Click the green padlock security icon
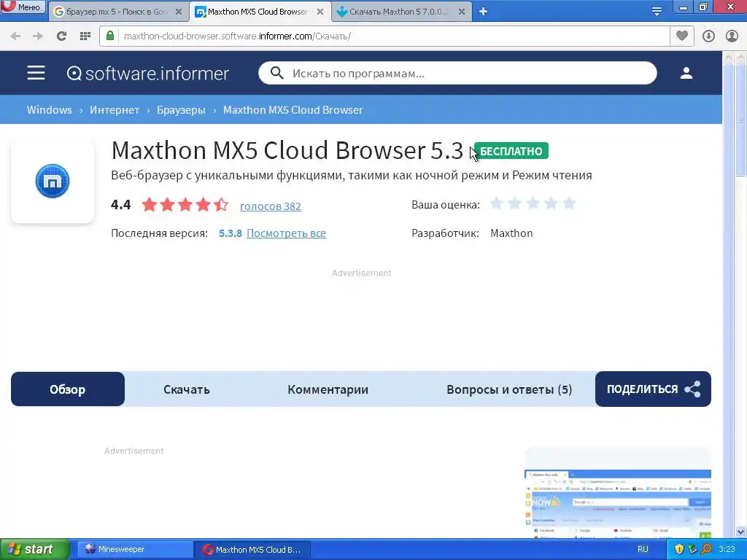The width and height of the screenshot is (747, 560). 110,36
